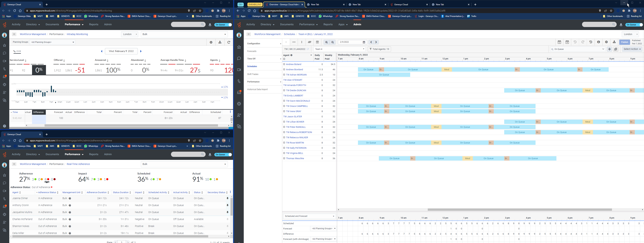Click the 10% upper threshold marker on the chart
The height and width of the screenshot is (243, 644).
[x=225, y=87]
